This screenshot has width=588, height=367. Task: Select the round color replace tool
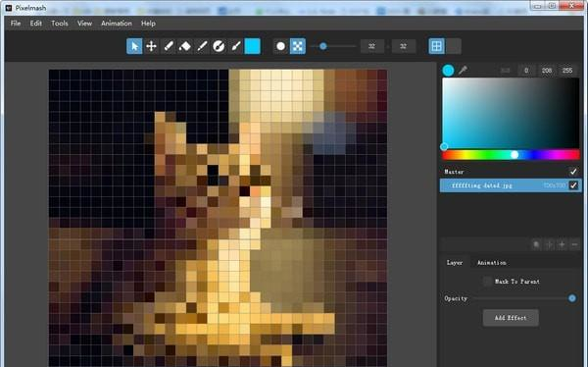(219, 46)
